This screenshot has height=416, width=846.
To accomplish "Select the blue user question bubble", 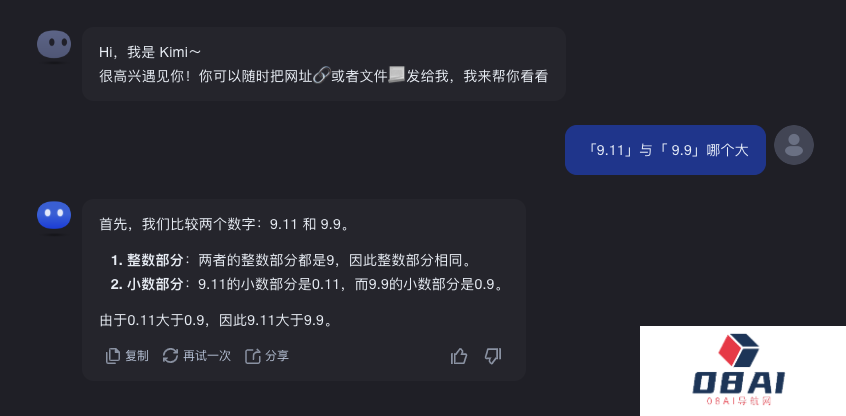I will (665, 150).
